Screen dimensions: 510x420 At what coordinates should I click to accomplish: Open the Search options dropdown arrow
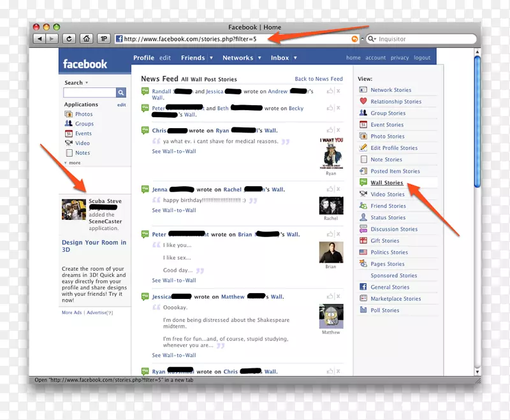(x=87, y=83)
